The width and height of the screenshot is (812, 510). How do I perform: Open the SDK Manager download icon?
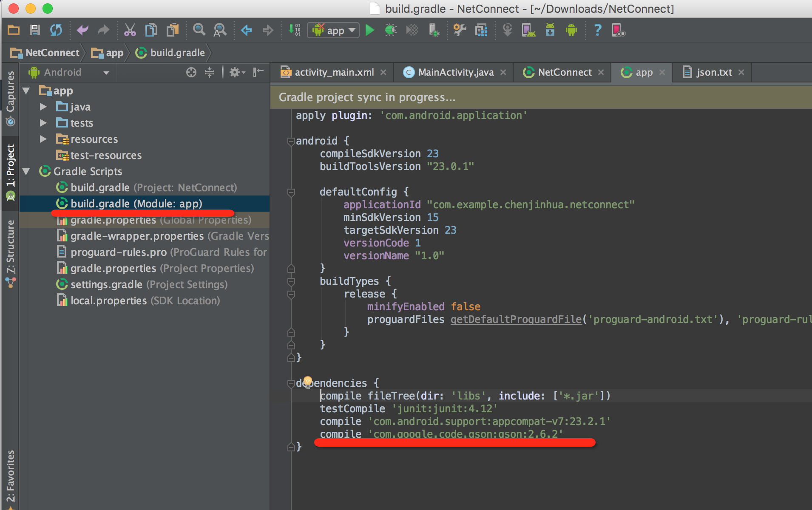550,30
